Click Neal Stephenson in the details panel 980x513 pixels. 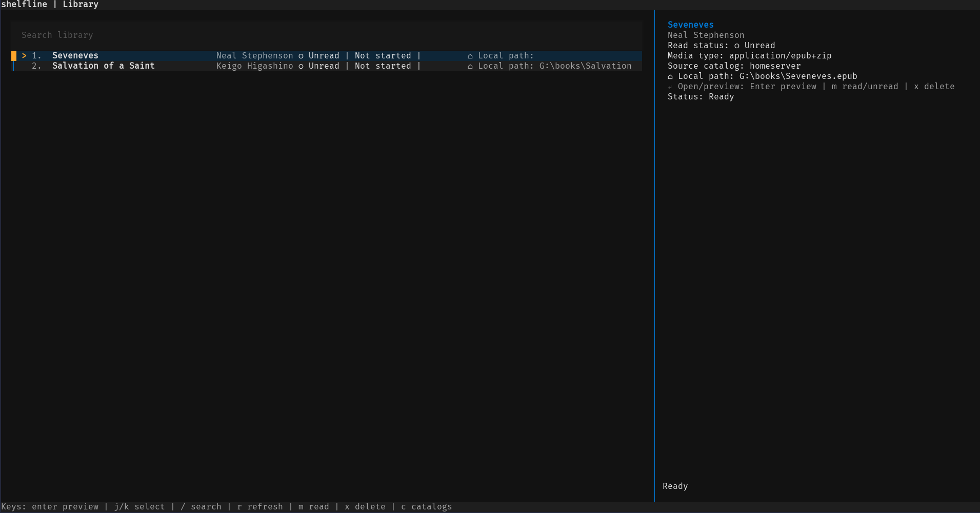click(706, 35)
